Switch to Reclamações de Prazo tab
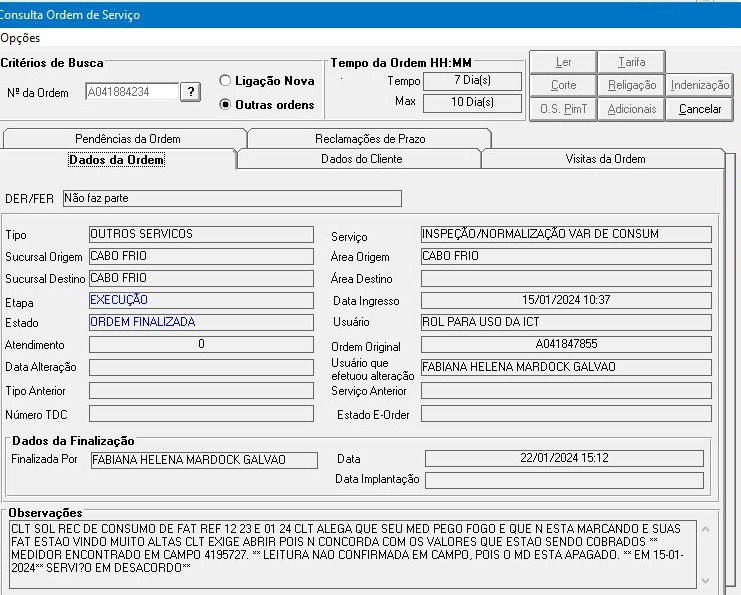 [370, 139]
